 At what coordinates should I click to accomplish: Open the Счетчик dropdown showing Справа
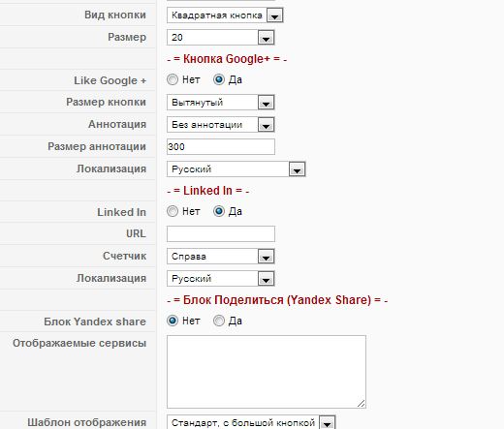[221, 257]
